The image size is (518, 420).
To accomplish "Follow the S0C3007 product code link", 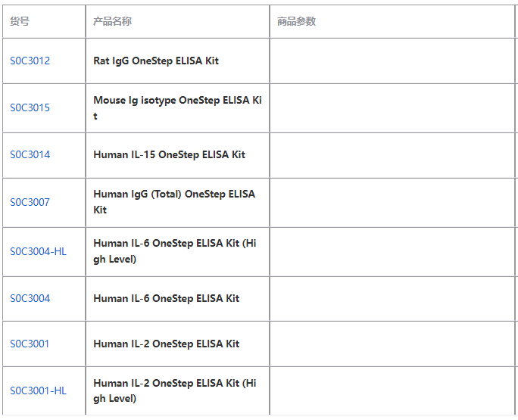I will [x=30, y=202].
